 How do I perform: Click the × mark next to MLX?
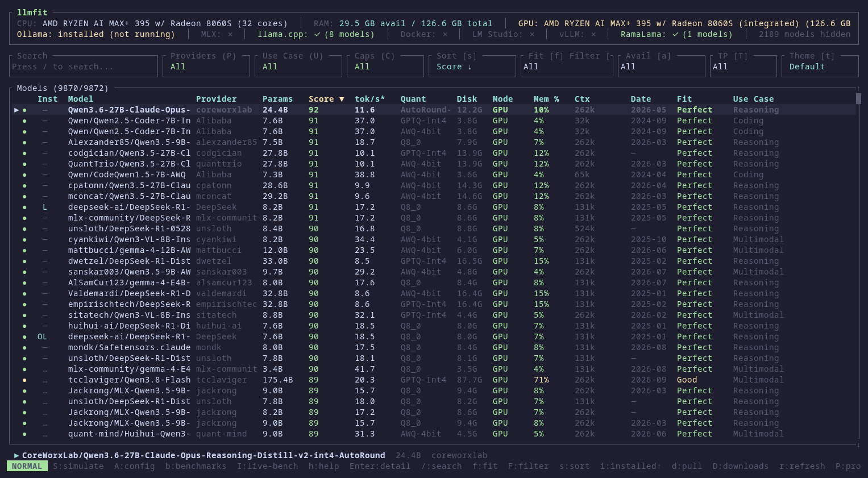[x=230, y=34]
